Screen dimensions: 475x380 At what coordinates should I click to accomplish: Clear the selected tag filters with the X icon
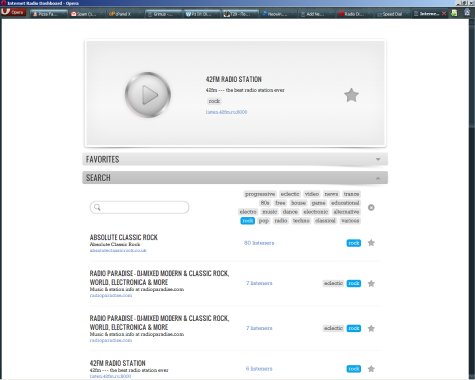click(371, 208)
